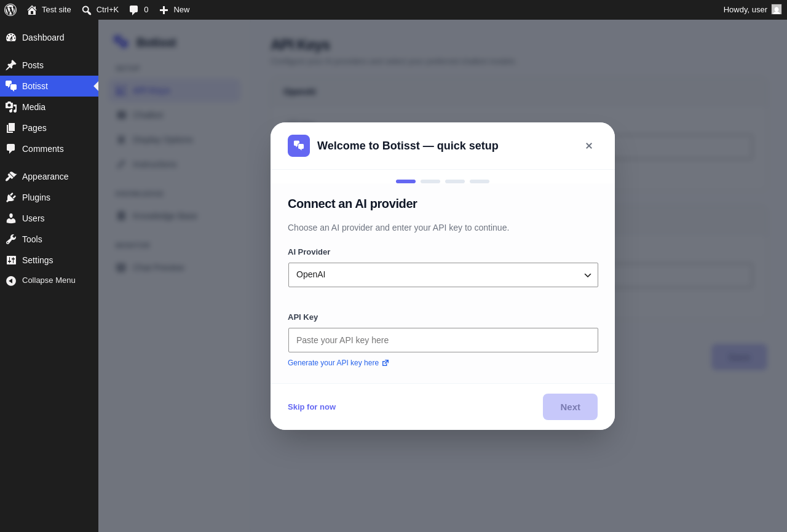The image size is (787, 532).
Task: Open the Plugins menu
Action: pos(49,197)
